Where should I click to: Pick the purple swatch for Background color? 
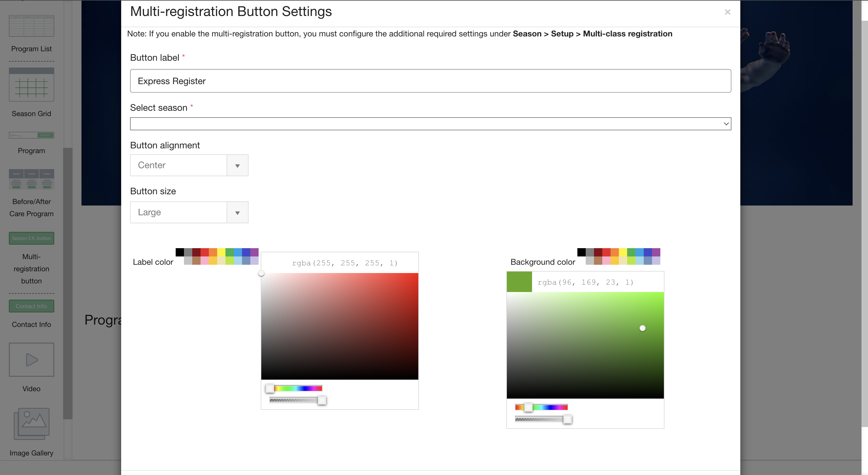[x=656, y=252]
